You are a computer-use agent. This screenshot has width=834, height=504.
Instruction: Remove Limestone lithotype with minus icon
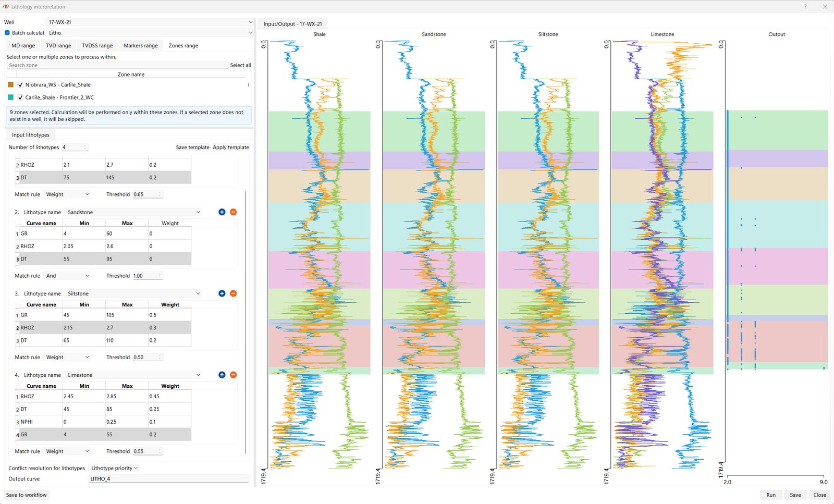[233, 375]
